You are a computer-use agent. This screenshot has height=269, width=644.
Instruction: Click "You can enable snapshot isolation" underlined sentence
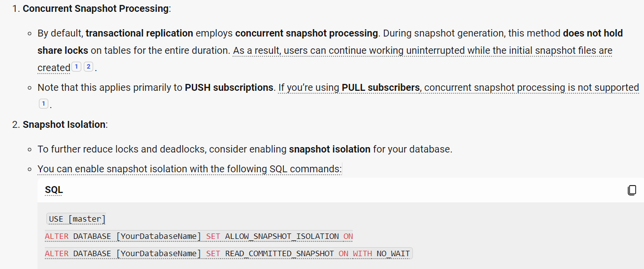click(x=190, y=169)
